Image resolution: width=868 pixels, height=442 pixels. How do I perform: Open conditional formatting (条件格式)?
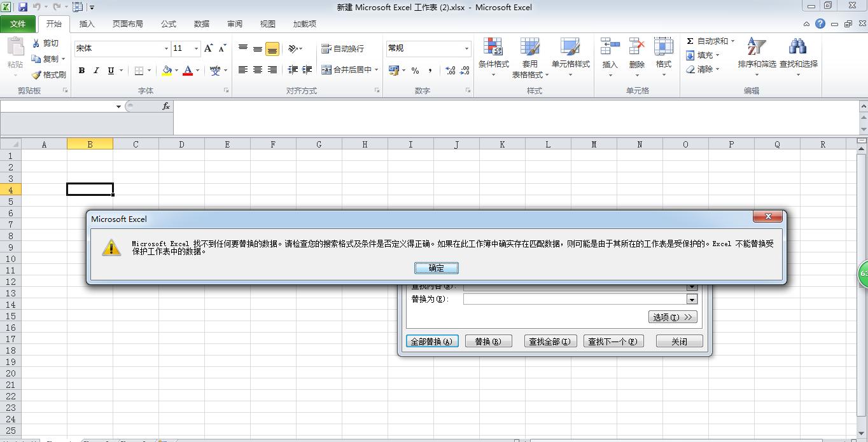(493, 57)
